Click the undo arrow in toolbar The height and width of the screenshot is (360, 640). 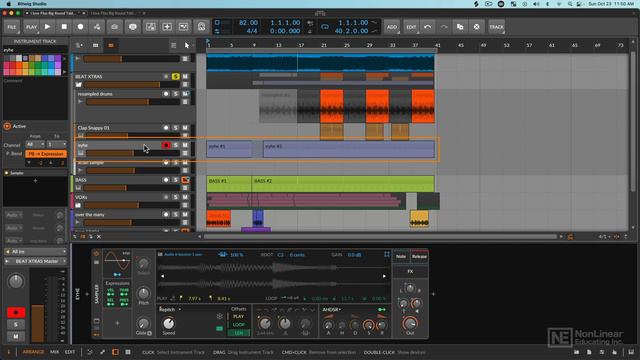coord(427,27)
